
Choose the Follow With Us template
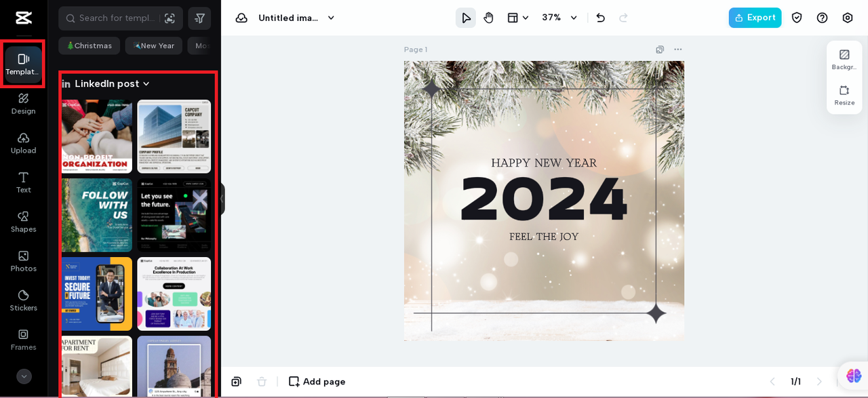pyautogui.click(x=97, y=215)
